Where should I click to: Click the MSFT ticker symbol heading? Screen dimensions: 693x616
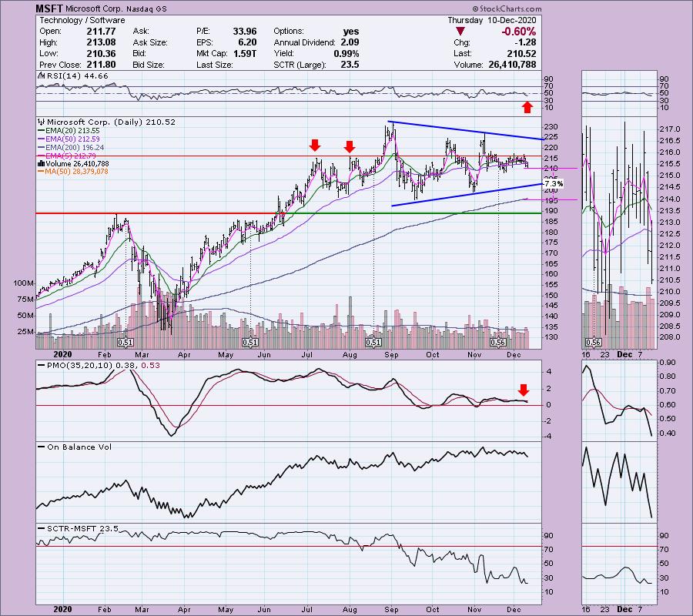coord(49,8)
